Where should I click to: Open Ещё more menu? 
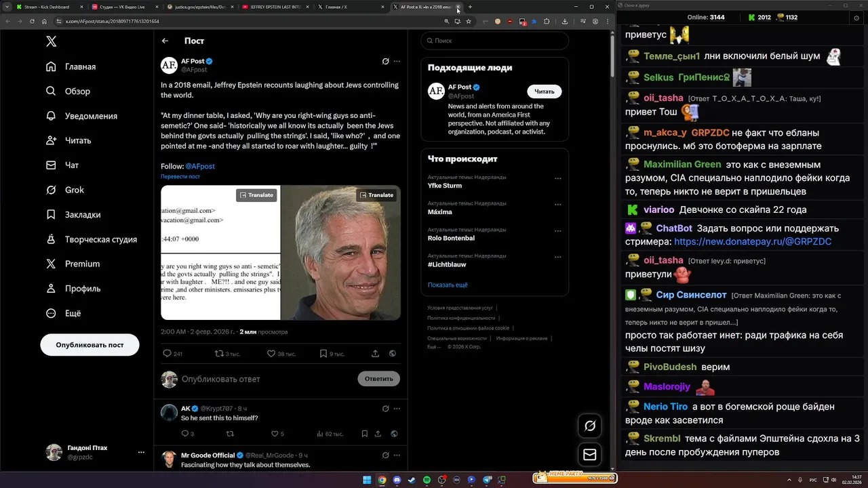(x=63, y=313)
